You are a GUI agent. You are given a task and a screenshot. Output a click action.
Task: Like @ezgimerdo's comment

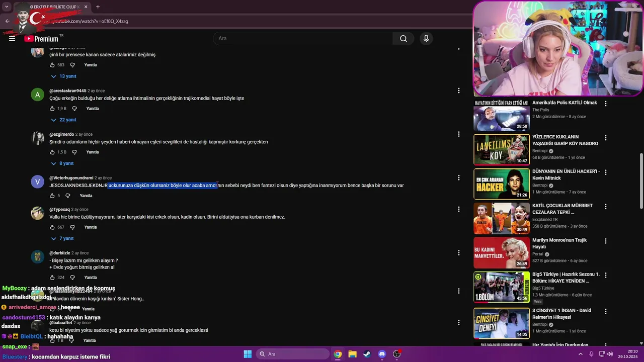[x=52, y=152]
